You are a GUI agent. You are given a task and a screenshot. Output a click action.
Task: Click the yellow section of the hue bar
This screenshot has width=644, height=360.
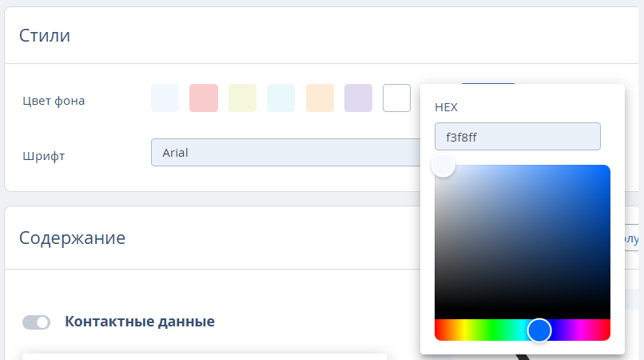point(464,330)
